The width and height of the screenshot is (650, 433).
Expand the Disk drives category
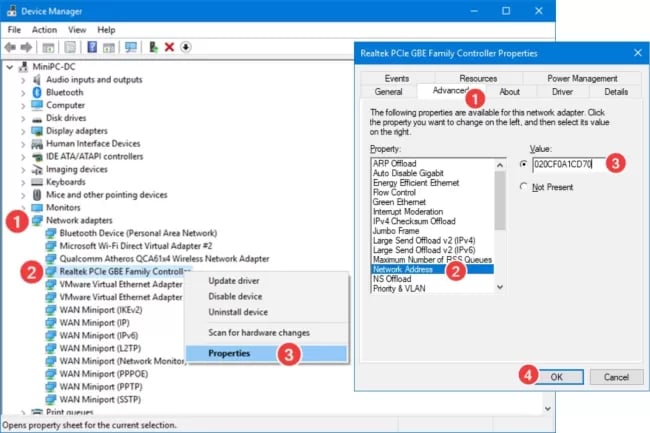coord(23,118)
